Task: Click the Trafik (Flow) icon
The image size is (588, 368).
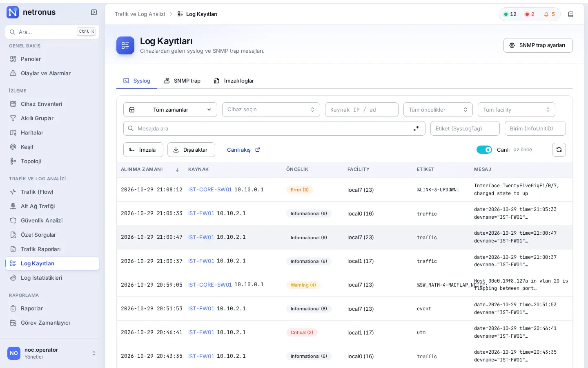Action: (13, 192)
